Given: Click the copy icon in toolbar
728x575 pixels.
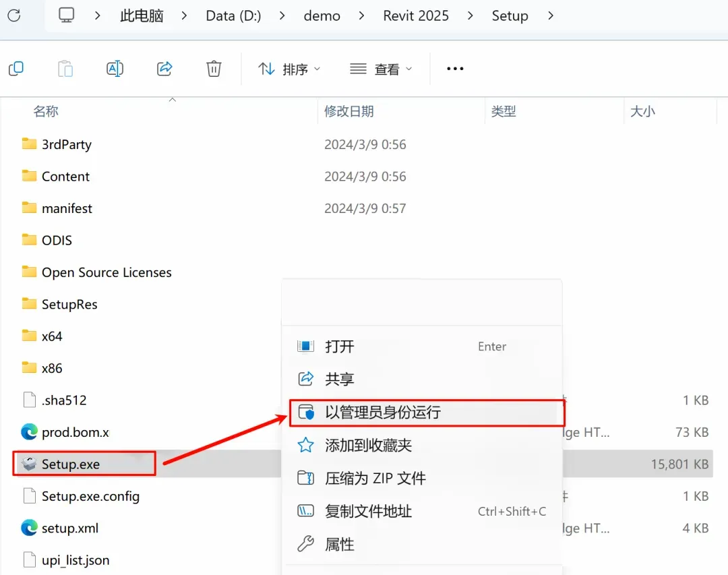Looking at the screenshot, I should (x=16, y=69).
